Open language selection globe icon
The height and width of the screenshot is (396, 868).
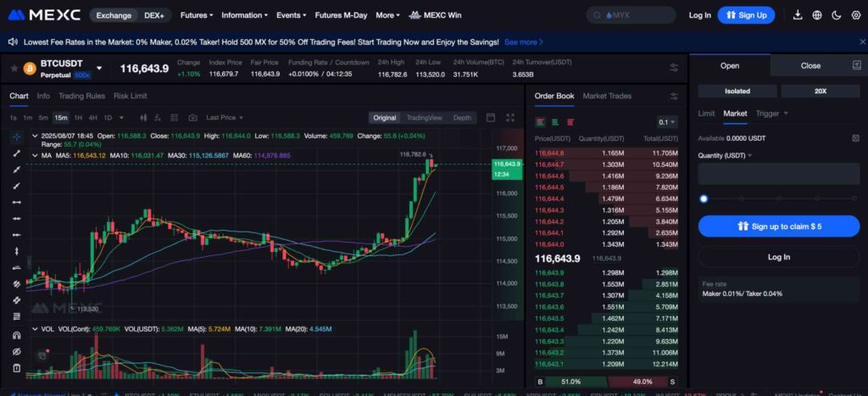(817, 15)
